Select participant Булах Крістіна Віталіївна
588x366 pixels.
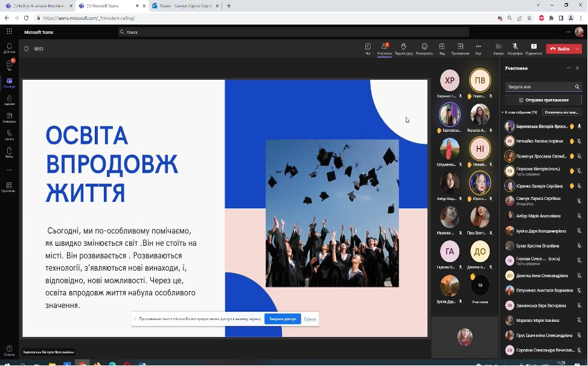click(x=543, y=246)
